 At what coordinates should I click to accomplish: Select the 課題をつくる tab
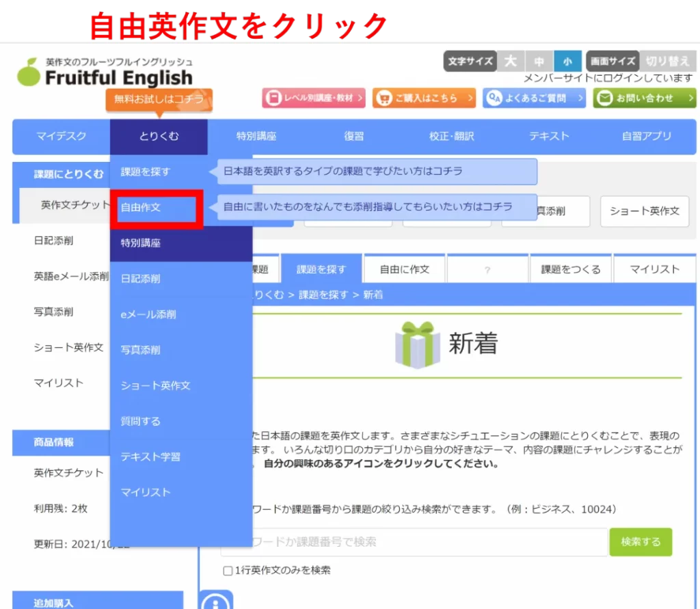571,269
